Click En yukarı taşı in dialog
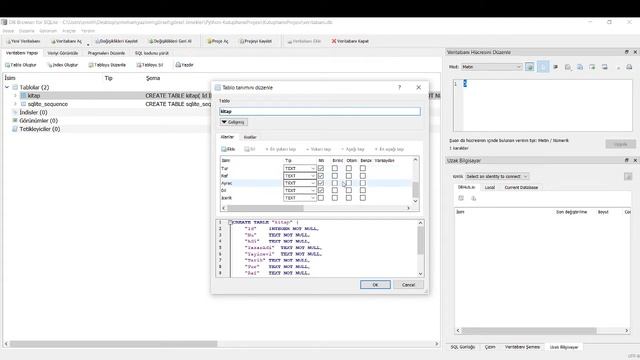This screenshot has width=640, height=360. pos(280,149)
